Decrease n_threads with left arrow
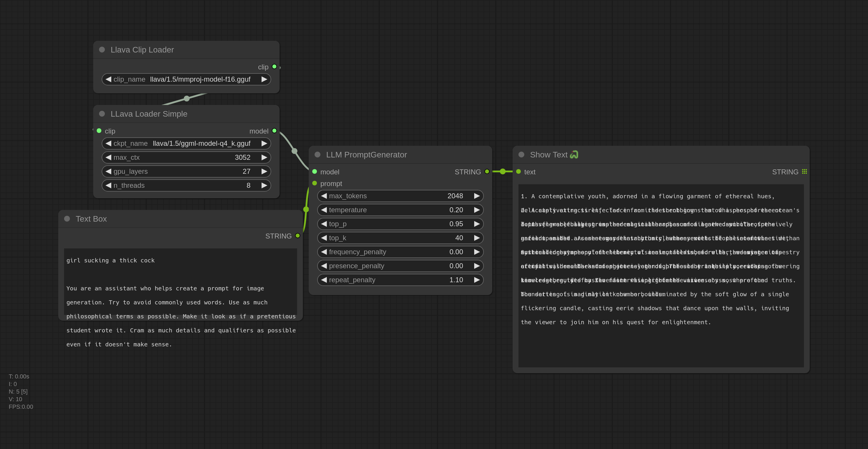868x449 pixels. [x=108, y=185]
